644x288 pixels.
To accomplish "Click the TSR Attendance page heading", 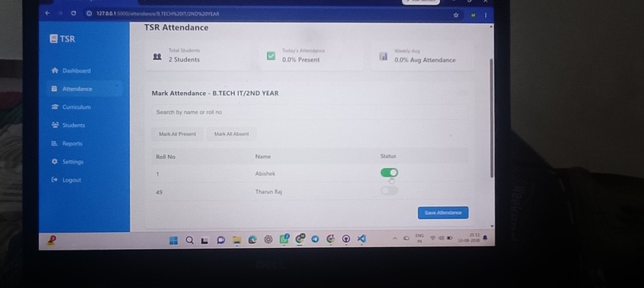I will click(177, 27).
